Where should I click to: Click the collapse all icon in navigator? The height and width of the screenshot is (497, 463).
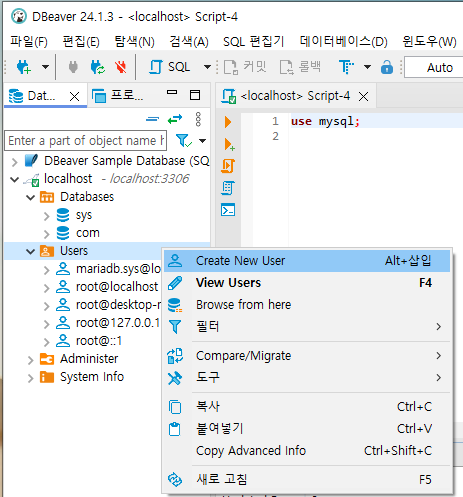152,119
